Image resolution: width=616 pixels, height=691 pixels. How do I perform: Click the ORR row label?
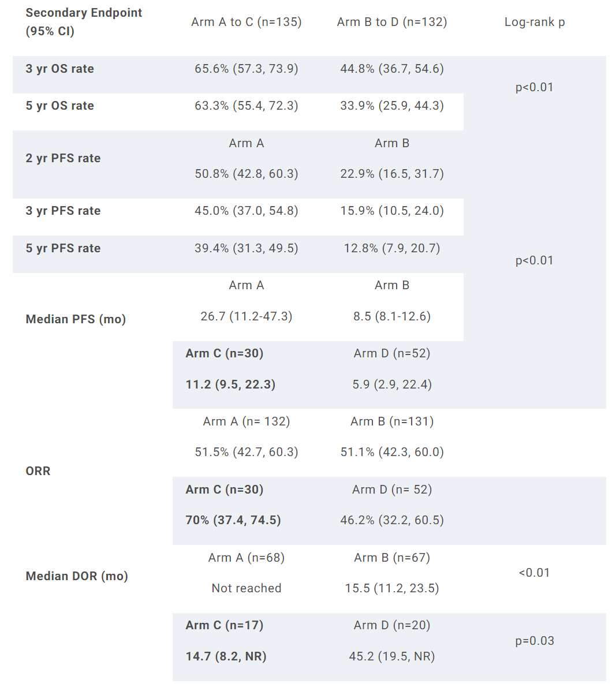[38, 471]
